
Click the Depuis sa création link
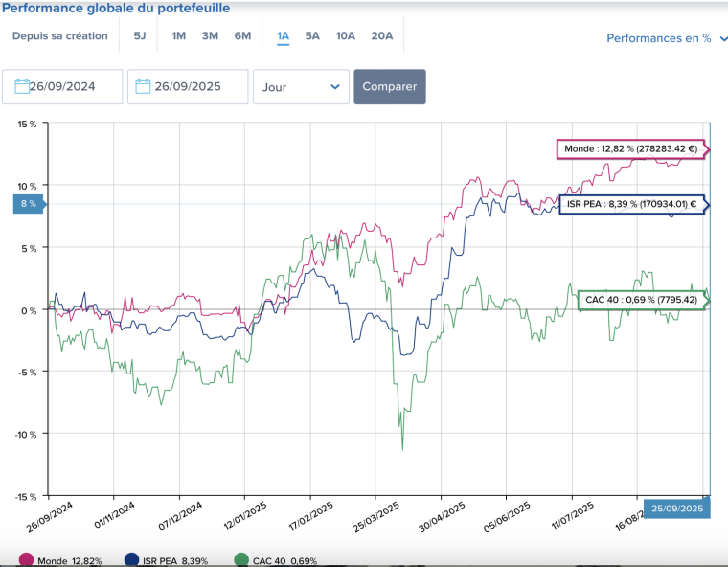[59, 36]
